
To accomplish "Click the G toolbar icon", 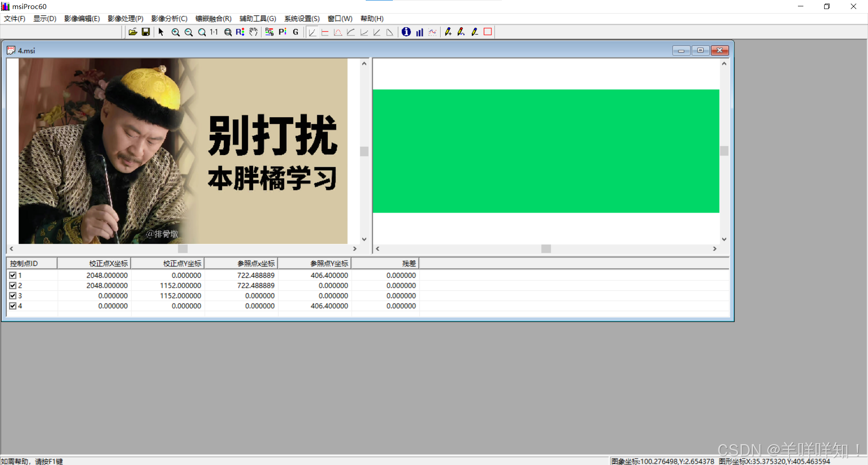I will point(296,32).
